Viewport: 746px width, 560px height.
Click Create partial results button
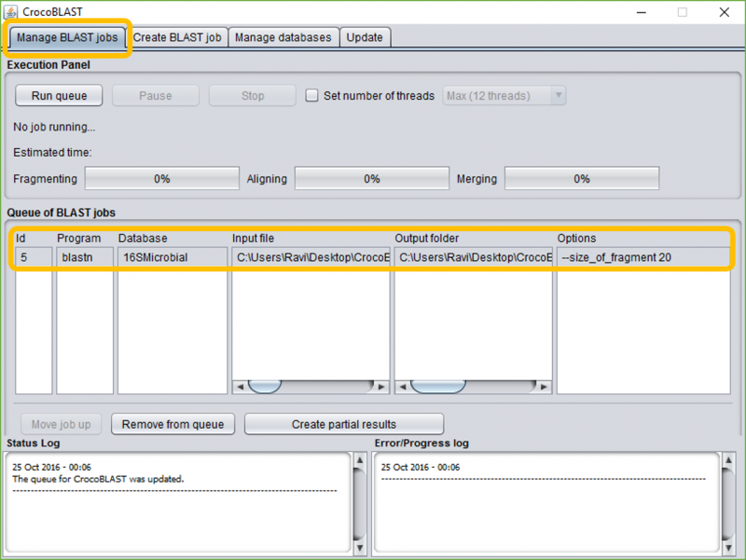tap(344, 424)
